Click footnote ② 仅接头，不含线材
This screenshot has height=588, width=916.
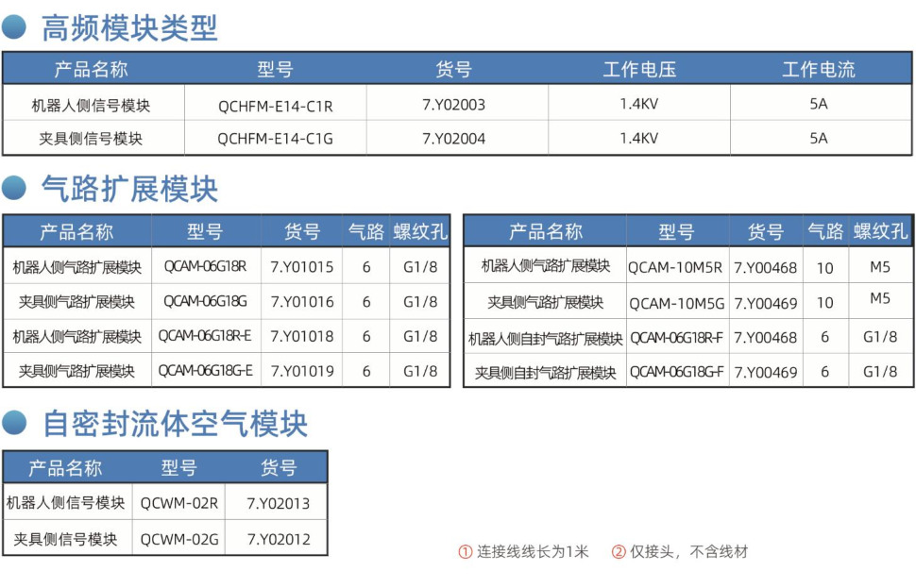click(679, 552)
